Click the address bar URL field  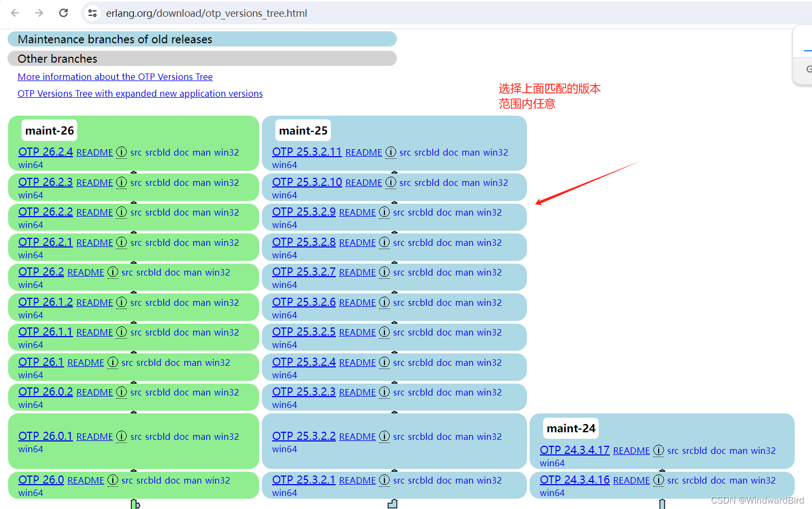click(206, 13)
